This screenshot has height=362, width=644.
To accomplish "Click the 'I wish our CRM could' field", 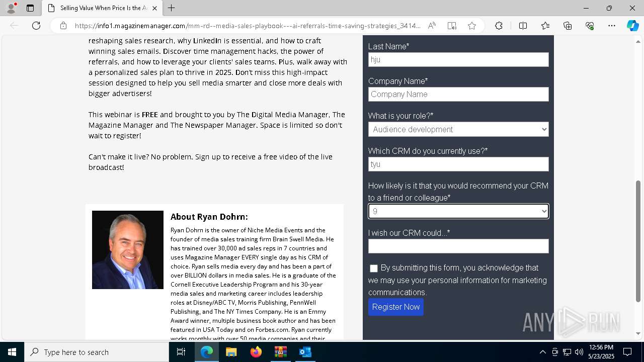I will tap(458, 246).
